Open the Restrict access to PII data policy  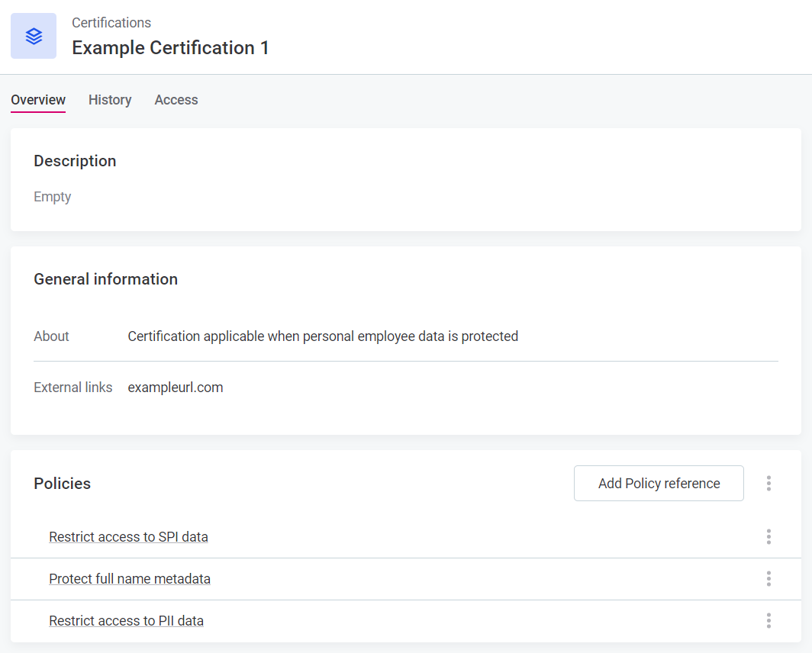(126, 620)
